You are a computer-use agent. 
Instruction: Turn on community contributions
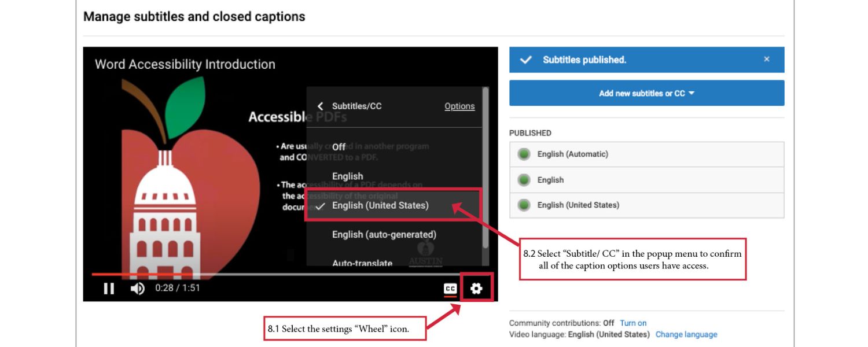[632, 323]
